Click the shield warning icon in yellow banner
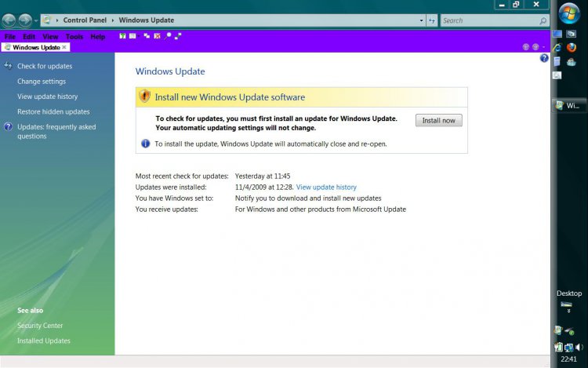Screen dimensions: 588x368 pyautogui.click(x=144, y=97)
